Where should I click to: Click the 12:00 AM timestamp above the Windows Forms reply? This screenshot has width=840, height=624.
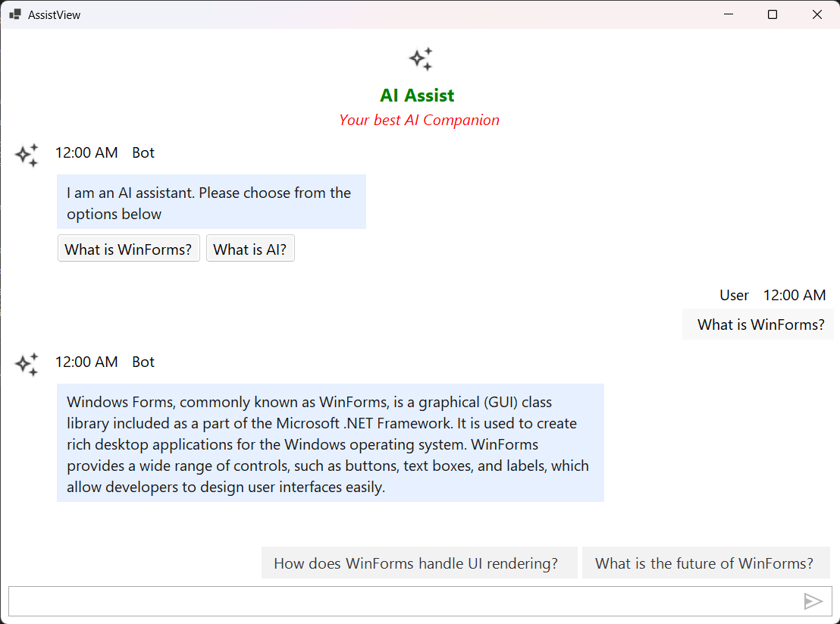pyautogui.click(x=86, y=362)
